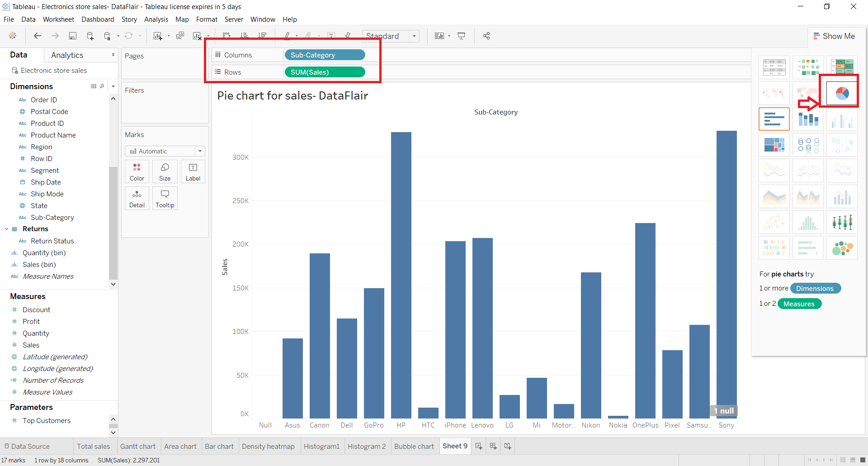868x466 pixels.
Task: Add a new dashboard tab icon at the bottom
Action: coord(493,446)
